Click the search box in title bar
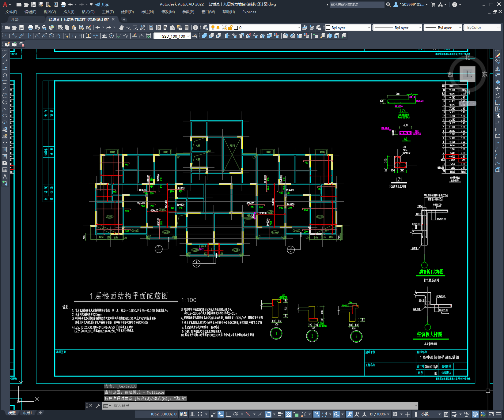This screenshot has height=420, width=504. tap(357, 5)
